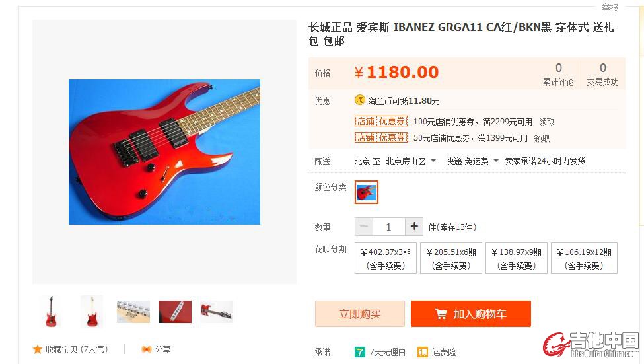The height and width of the screenshot is (364, 644).
Task: Click the orange share icon
Action: click(146, 349)
